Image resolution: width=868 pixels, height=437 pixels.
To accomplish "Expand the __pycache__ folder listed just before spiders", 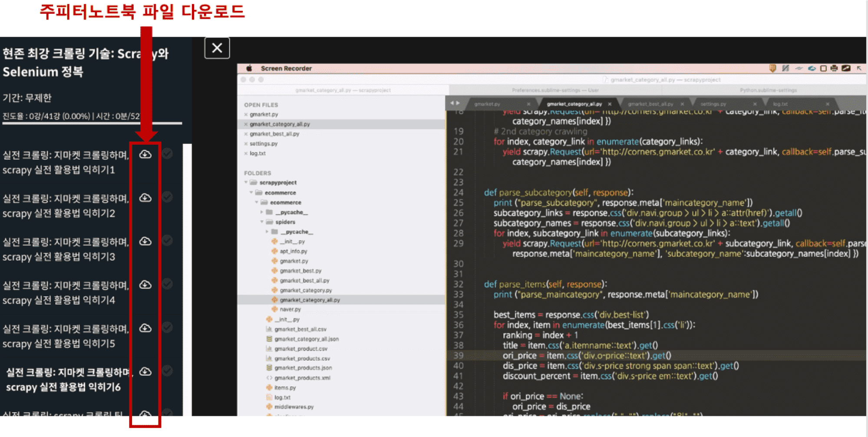I will pos(262,212).
